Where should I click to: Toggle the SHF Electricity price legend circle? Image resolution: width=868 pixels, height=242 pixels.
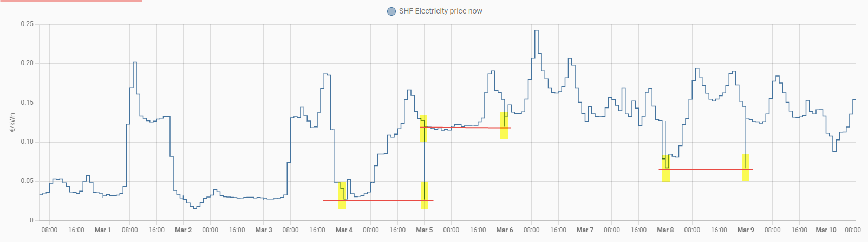[391, 11]
